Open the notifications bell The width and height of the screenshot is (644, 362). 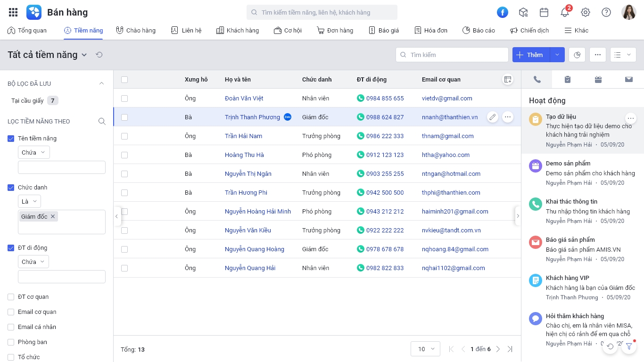click(565, 12)
